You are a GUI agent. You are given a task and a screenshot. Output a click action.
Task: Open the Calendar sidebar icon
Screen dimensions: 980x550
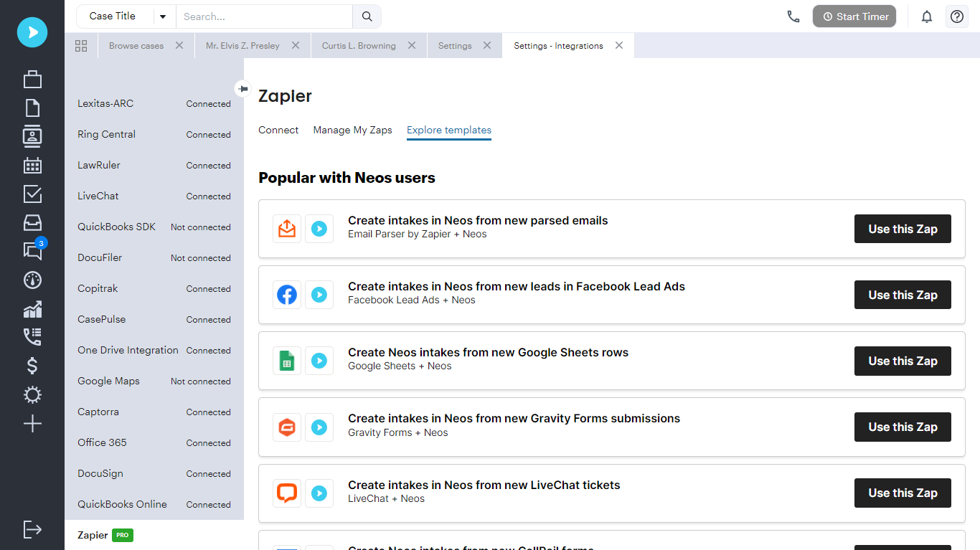click(x=32, y=166)
